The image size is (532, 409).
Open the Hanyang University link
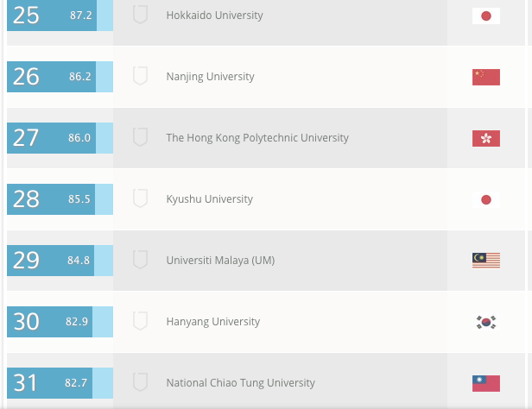[212, 322]
